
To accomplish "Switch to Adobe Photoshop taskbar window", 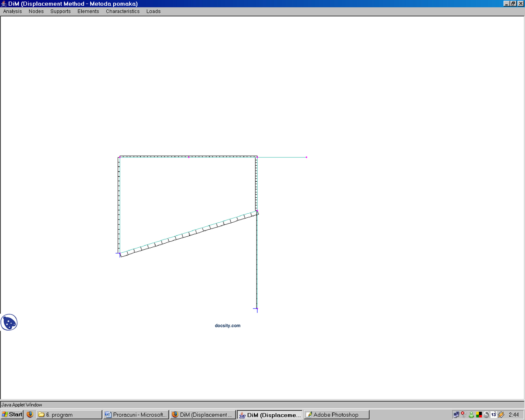I will pos(336,415).
